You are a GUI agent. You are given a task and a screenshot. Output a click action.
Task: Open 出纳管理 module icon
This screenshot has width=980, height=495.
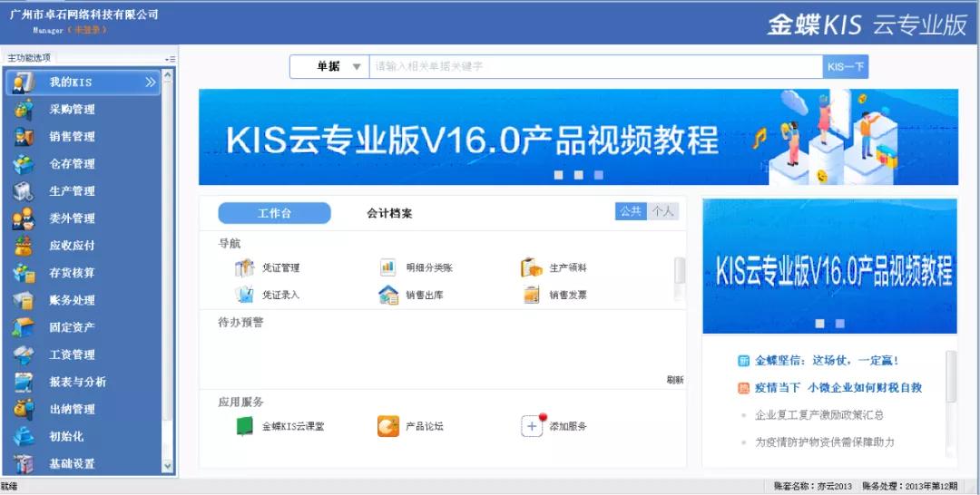tap(24, 409)
